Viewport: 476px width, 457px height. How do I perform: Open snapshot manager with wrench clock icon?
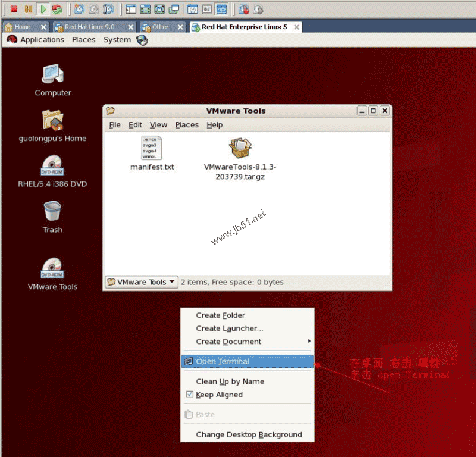108,10
